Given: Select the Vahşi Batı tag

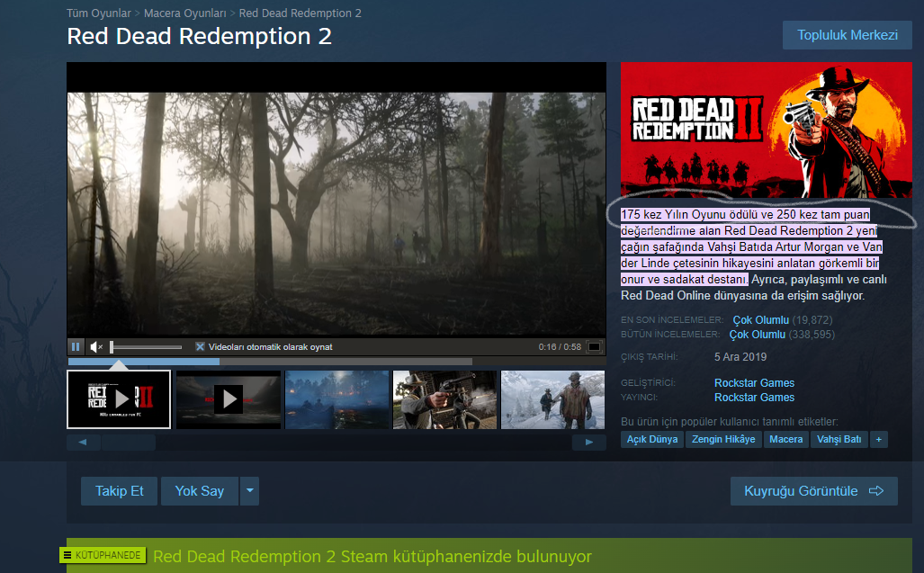Looking at the screenshot, I should tap(839, 439).
